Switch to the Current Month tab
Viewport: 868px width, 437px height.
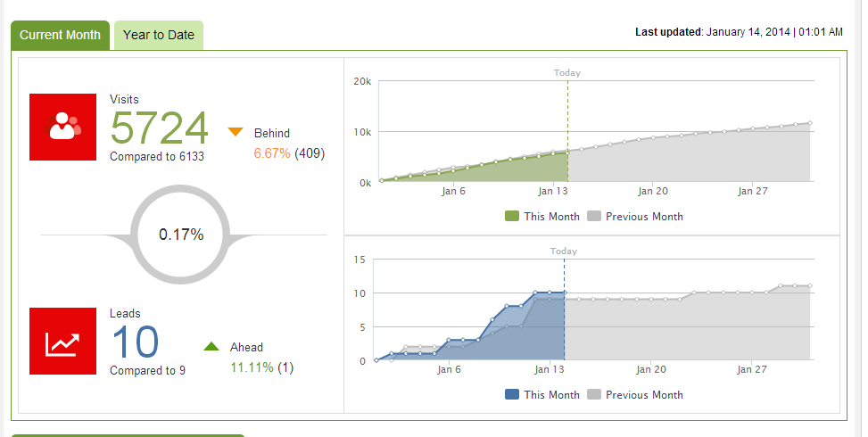pyautogui.click(x=61, y=36)
